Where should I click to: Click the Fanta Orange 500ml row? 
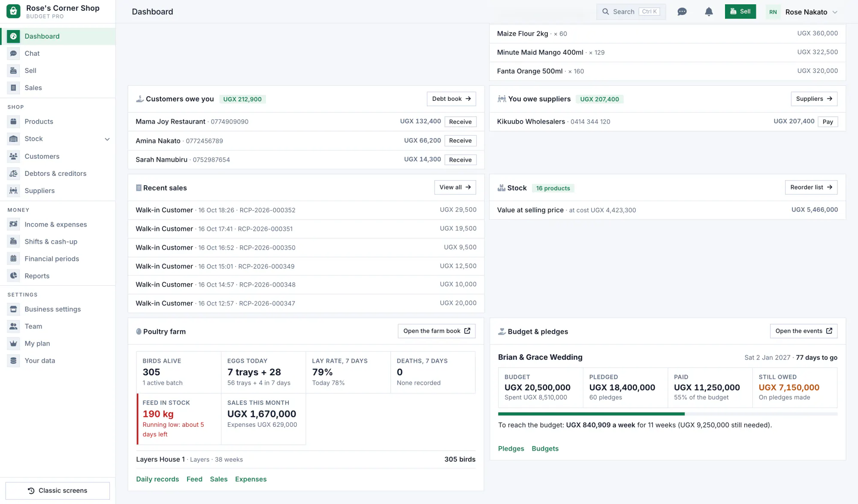[667, 71]
